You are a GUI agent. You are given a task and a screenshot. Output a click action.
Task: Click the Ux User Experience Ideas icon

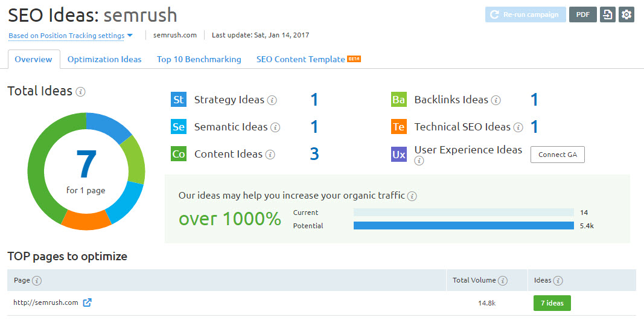tap(399, 155)
